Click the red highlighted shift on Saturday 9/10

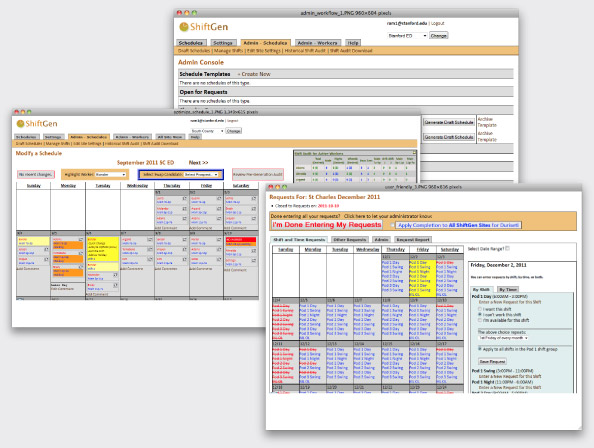pyautogui.click(x=241, y=242)
